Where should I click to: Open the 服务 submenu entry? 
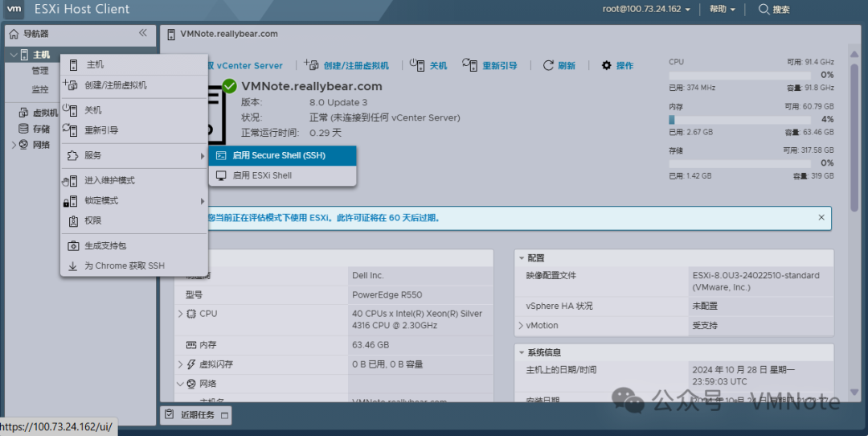[x=134, y=156]
